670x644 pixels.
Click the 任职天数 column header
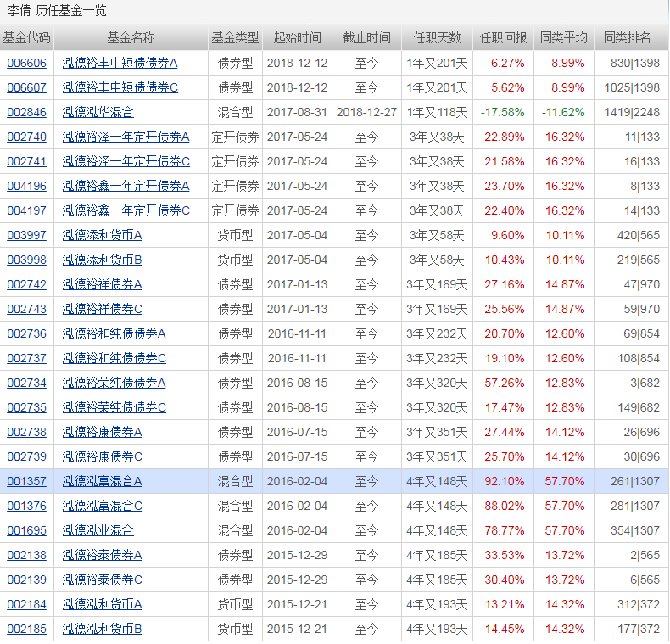click(437, 37)
